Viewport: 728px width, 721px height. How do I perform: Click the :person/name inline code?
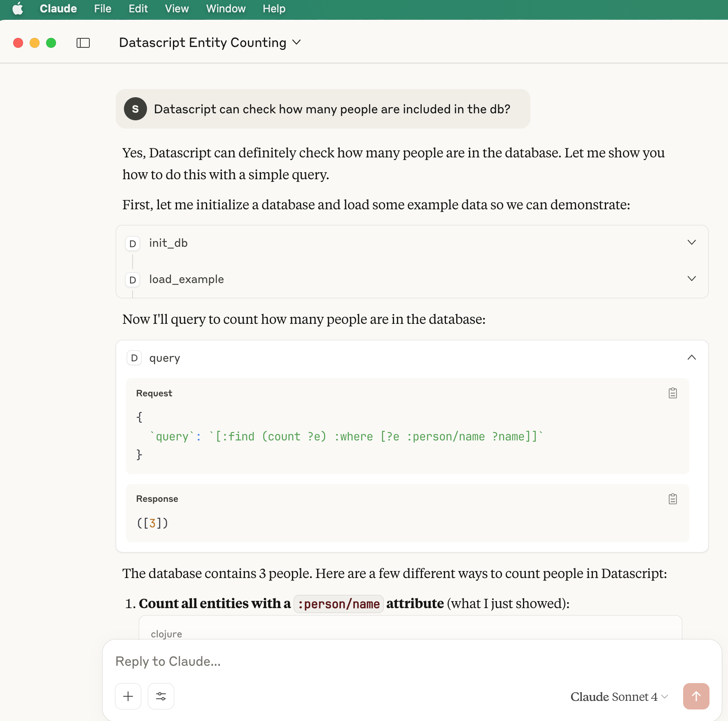[338, 604]
